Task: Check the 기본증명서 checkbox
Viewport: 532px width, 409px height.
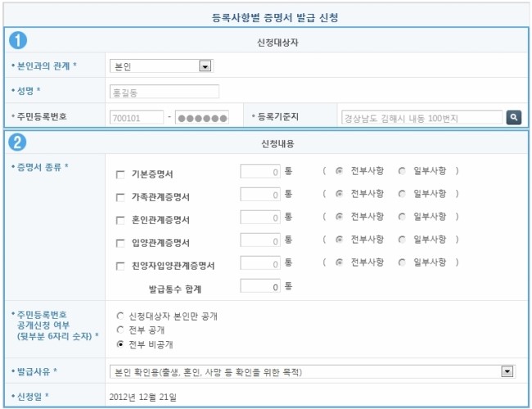Action: pos(120,174)
